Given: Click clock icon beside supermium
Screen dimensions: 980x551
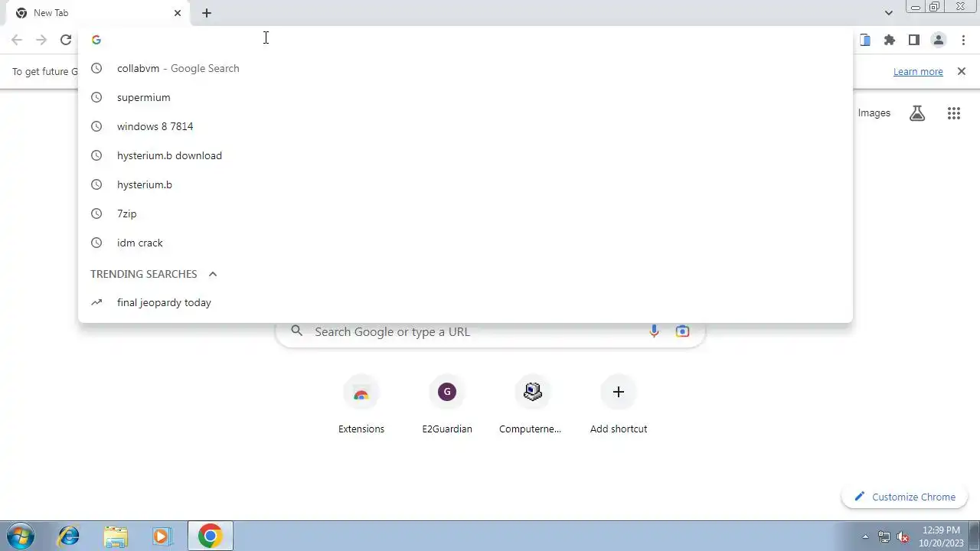Looking at the screenshot, I should point(96,97).
